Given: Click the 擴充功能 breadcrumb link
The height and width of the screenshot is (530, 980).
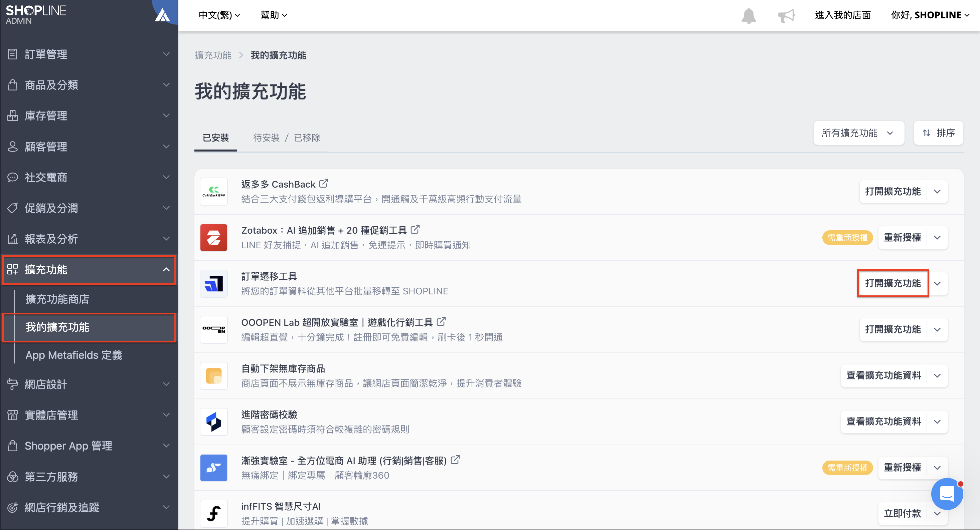Looking at the screenshot, I should (x=213, y=55).
